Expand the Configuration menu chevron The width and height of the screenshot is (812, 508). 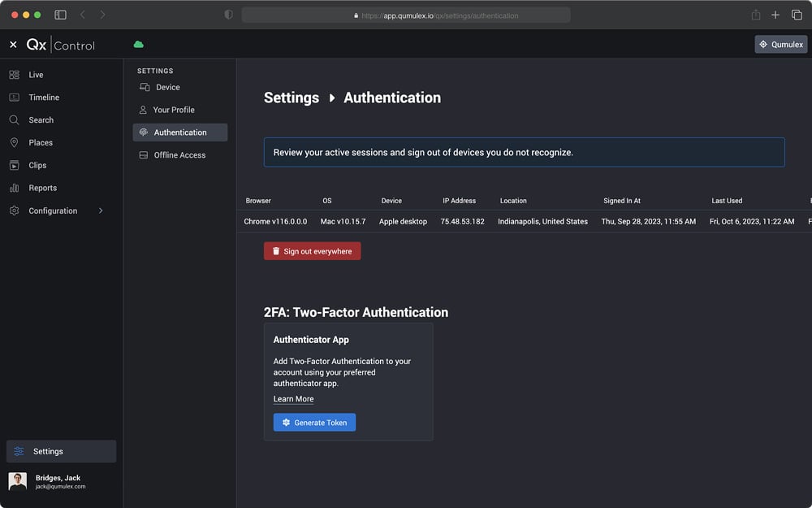(x=101, y=211)
